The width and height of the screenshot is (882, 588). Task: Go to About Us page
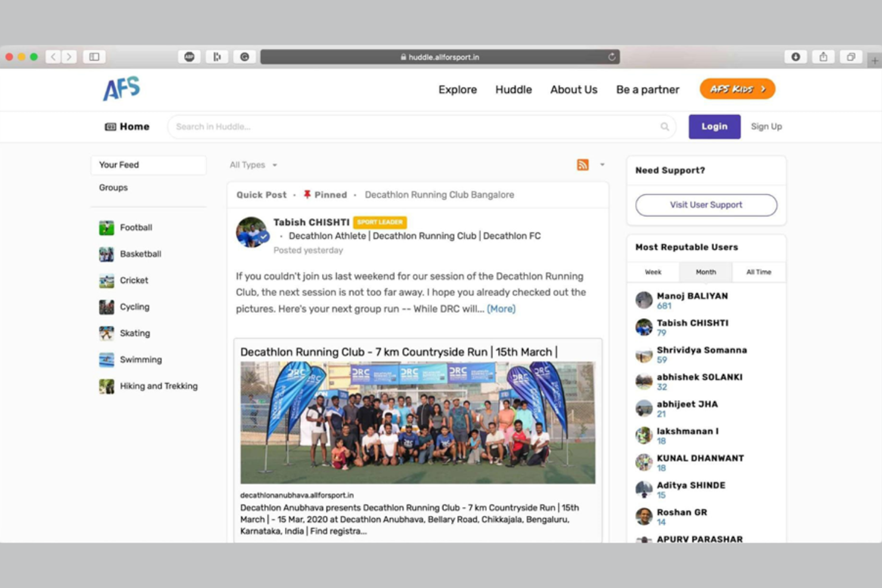[574, 89]
